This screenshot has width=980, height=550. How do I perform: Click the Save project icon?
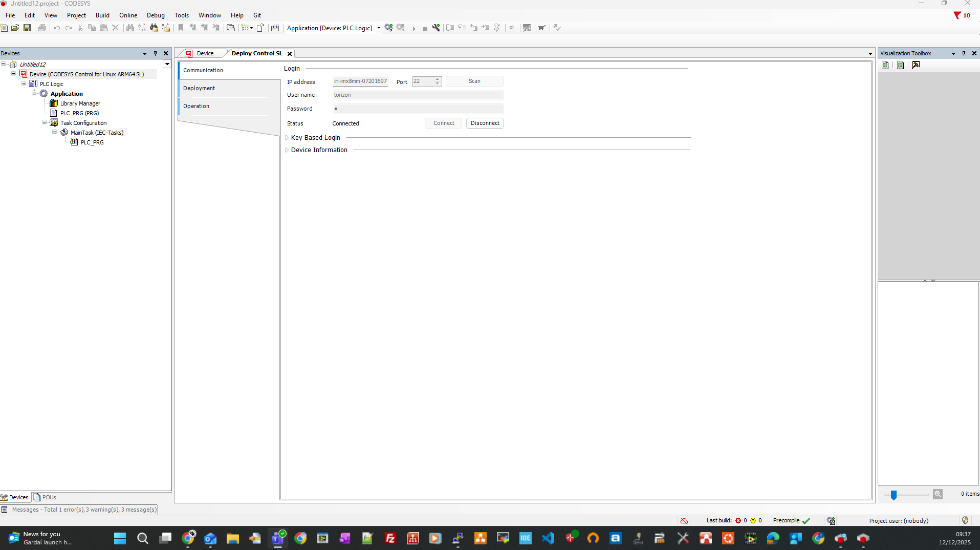(x=27, y=28)
